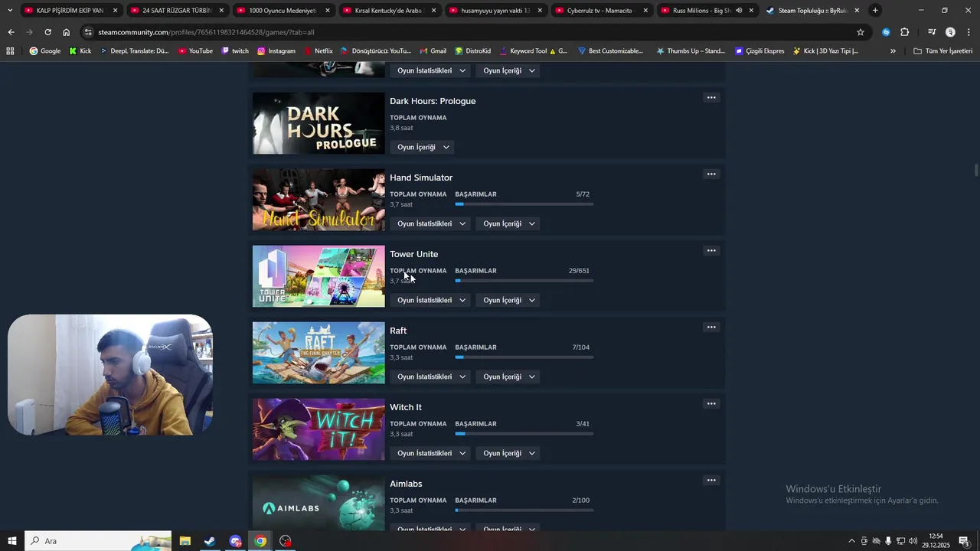Switch to Cyberrulz tv tab
Screen dimensions: 980x551
pyautogui.click(x=601, y=11)
